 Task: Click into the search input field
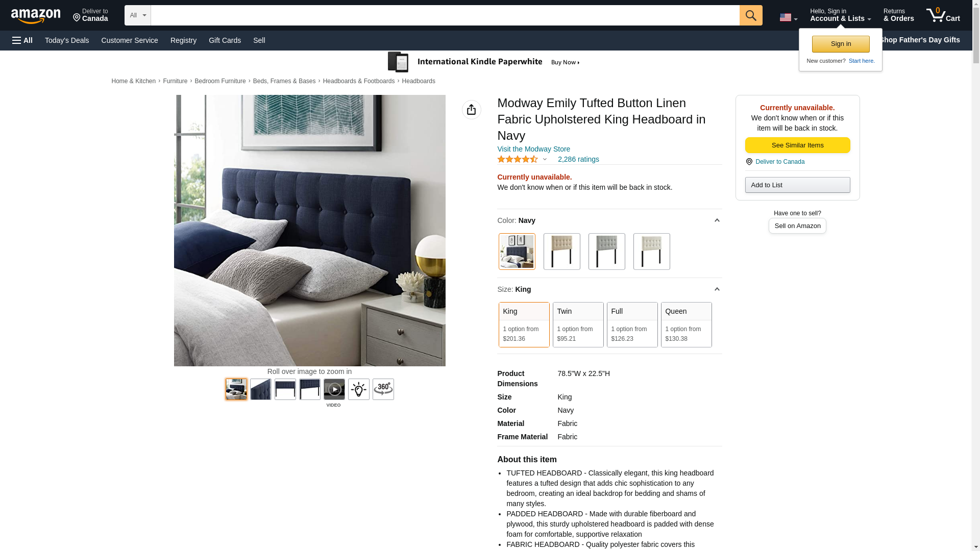point(445,15)
